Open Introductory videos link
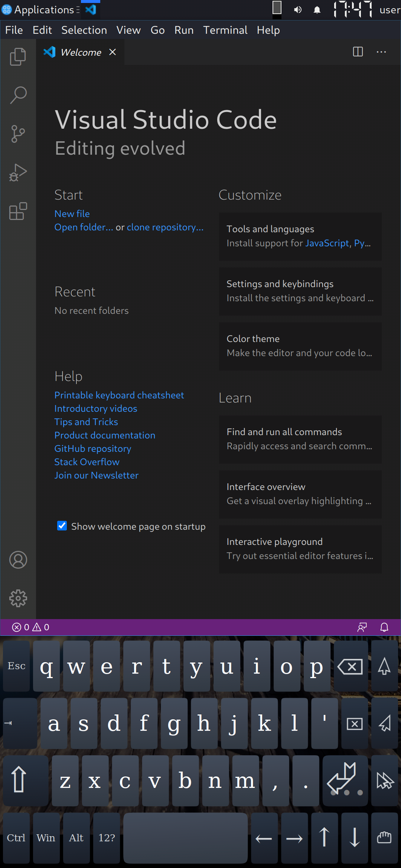This screenshot has width=401, height=868. (x=96, y=408)
